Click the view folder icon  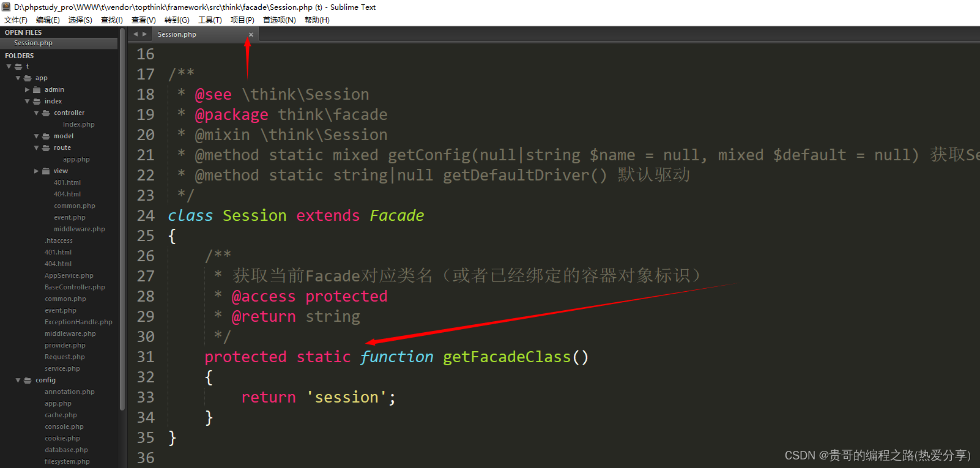[46, 171]
